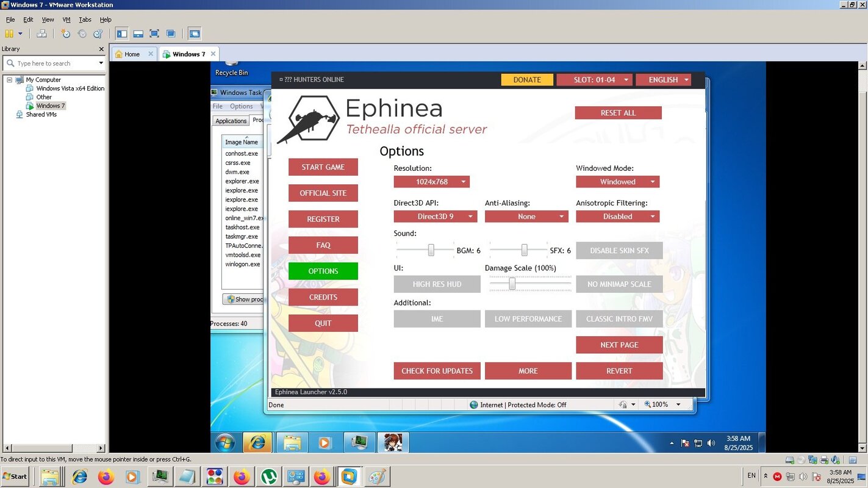Select vmtoolsd.exe in Task Manager list
Viewport: 868px width, 488px height.
pyautogui.click(x=243, y=255)
